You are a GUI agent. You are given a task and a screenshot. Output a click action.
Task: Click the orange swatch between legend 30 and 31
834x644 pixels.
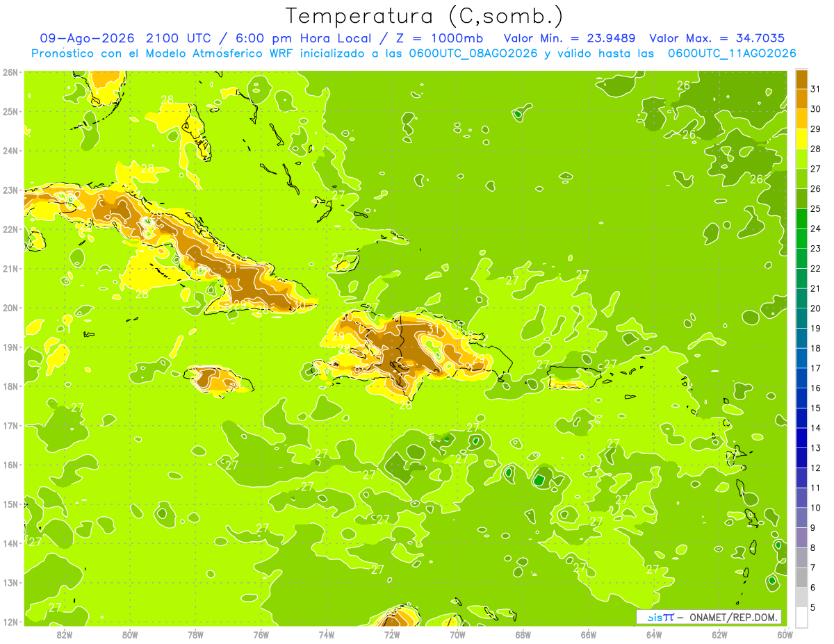pos(801,99)
